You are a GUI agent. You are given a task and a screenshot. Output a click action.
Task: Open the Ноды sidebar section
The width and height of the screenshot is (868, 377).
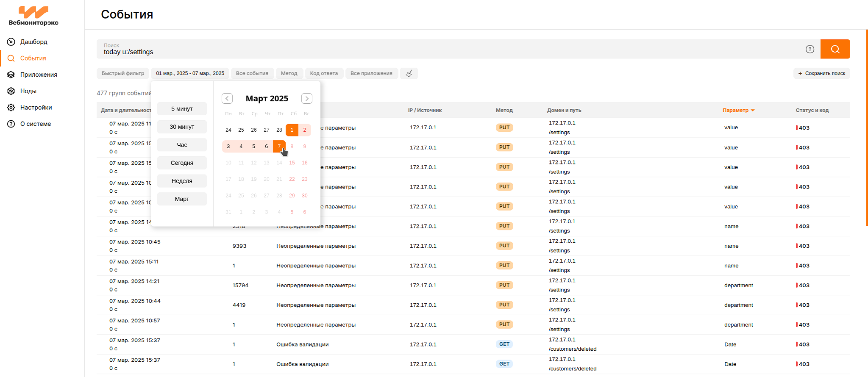coord(28,91)
